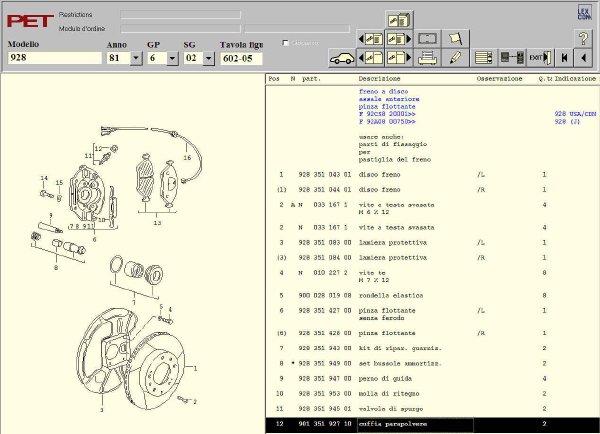Screen dimensions: 600x434
Task: Open vehicle selection with the car icon
Action: [342, 58]
